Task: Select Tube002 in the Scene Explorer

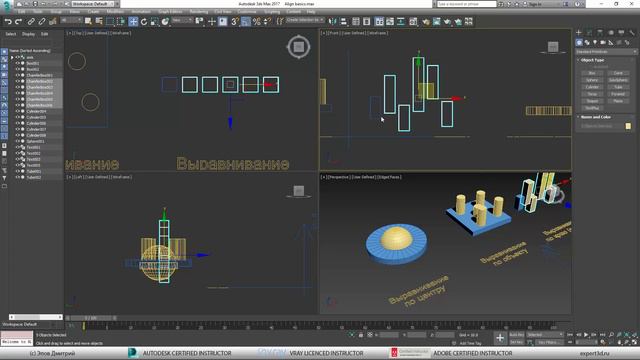Action: [x=33, y=178]
